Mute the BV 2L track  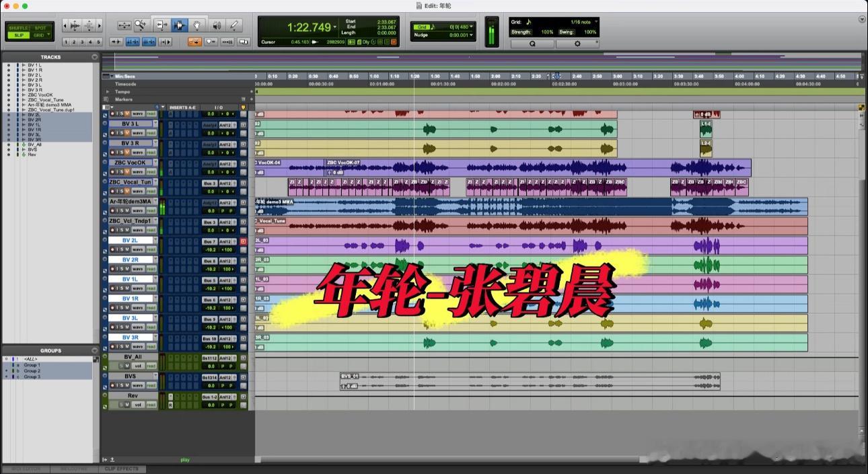(127, 249)
